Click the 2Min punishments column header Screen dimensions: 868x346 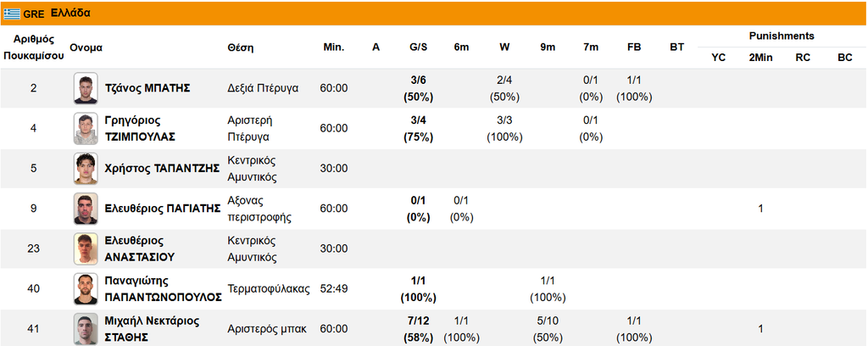[760, 58]
